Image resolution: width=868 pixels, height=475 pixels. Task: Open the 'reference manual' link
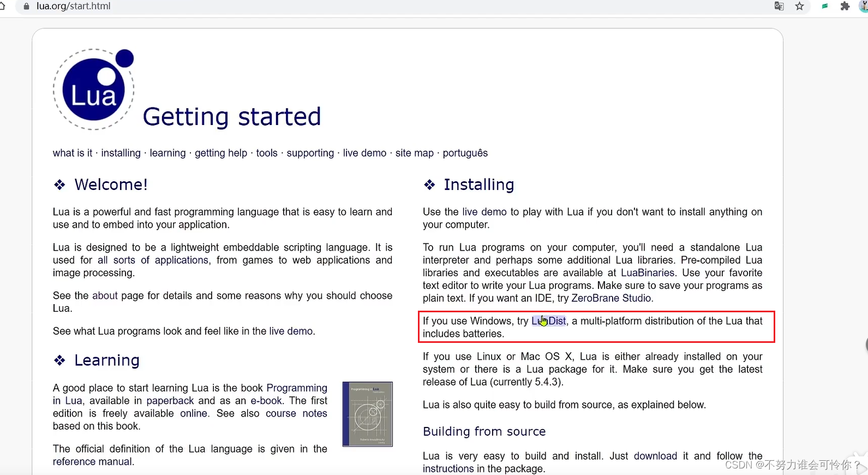coord(93,461)
